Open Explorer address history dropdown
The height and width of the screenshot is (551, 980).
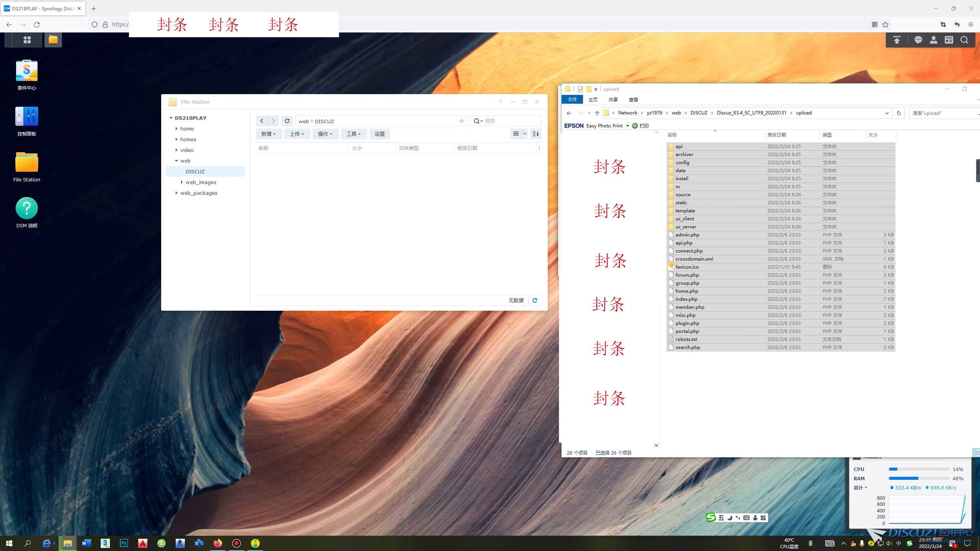click(887, 113)
